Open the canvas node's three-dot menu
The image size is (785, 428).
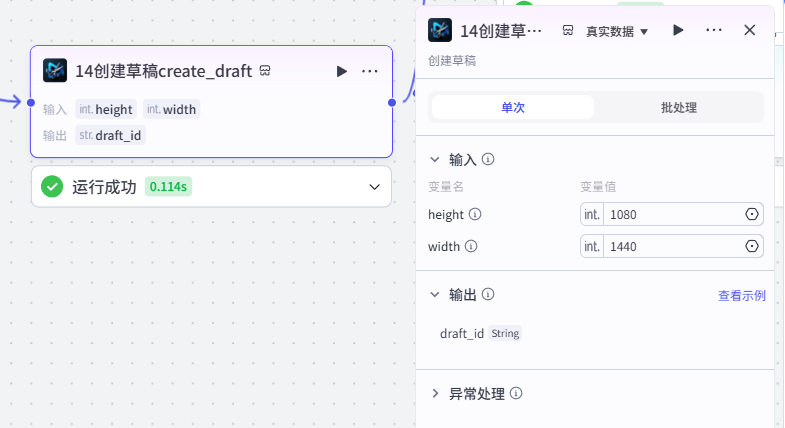pyautogui.click(x=369, y=72)
